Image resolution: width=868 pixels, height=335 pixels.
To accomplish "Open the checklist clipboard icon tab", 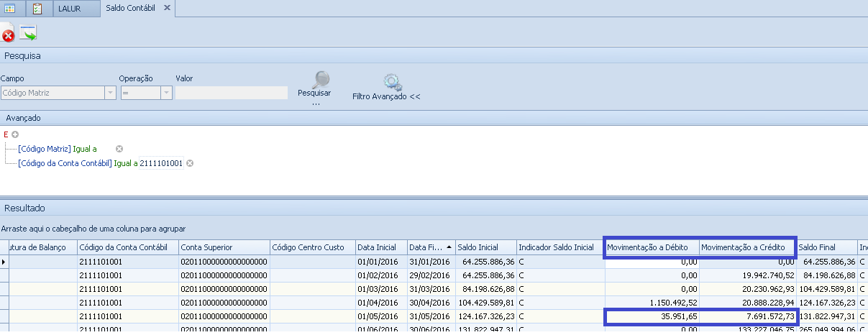I will coord(37,9).
